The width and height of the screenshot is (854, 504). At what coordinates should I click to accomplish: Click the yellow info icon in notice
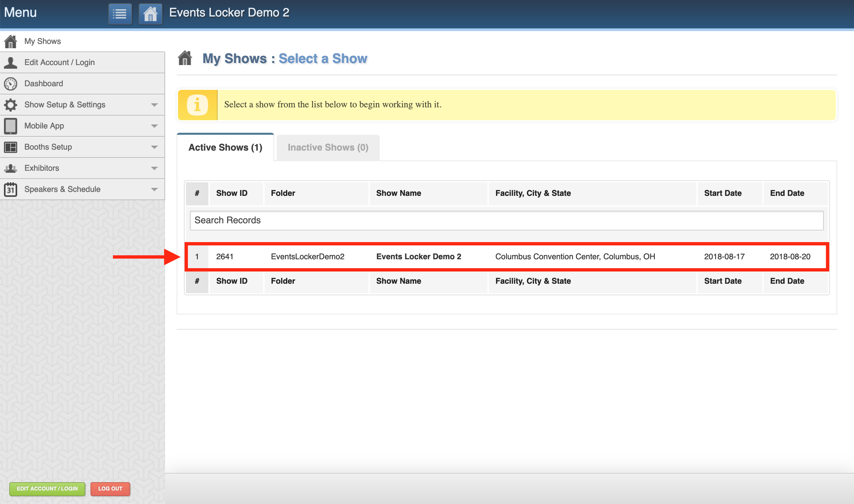(197, 105)
